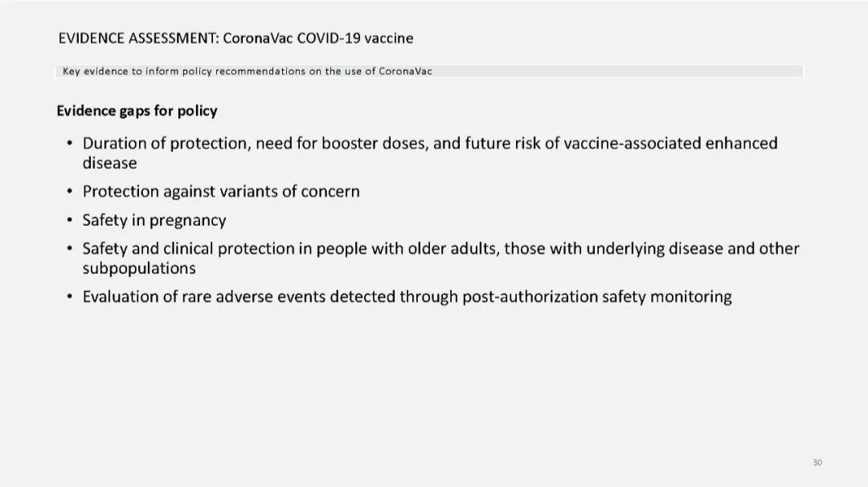Click the word 'disease' on the wrapped line

click(109, 163)
